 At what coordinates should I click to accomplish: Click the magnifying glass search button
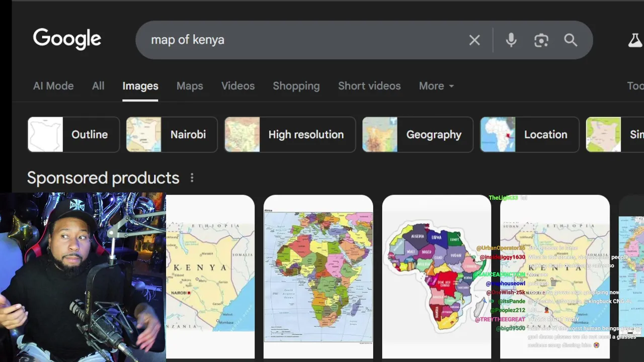click(x=571, y=40)
